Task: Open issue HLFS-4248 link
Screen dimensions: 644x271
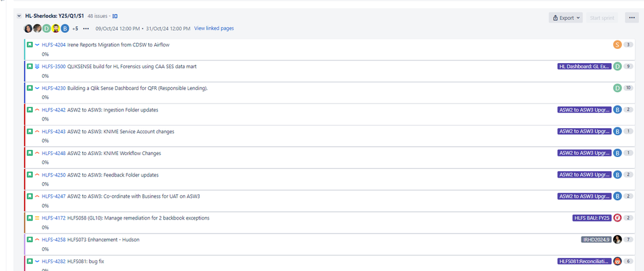Action: (x=54, y=153)
